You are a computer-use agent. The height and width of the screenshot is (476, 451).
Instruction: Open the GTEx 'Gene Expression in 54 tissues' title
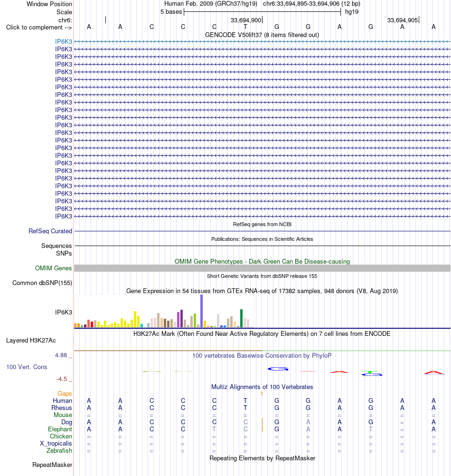[x=262, y=291]
